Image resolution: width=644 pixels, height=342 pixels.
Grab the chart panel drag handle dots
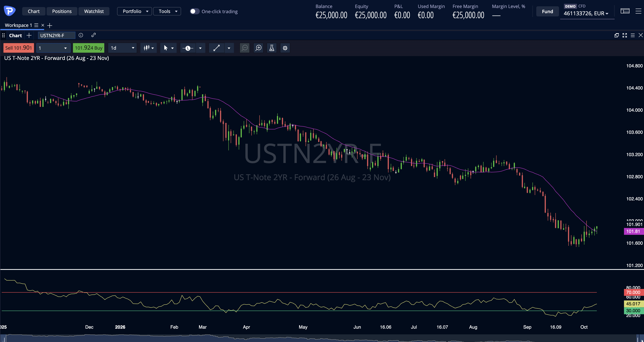tap(3, 35)
